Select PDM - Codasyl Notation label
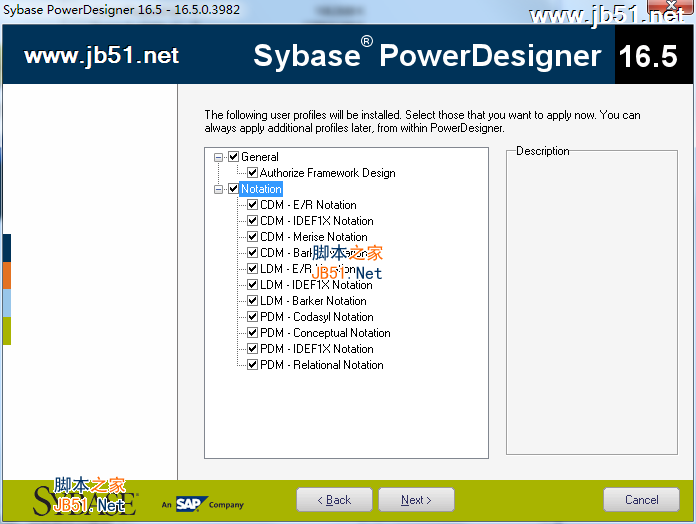This screenshot has height=524, width=696. pyautogui.click(x=316, y=316)
